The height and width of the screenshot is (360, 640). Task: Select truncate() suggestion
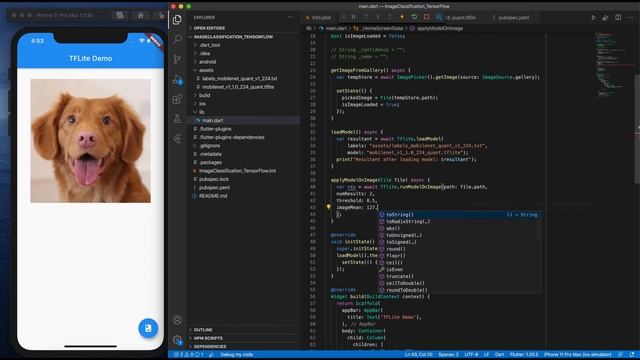[x=459, y=276]
